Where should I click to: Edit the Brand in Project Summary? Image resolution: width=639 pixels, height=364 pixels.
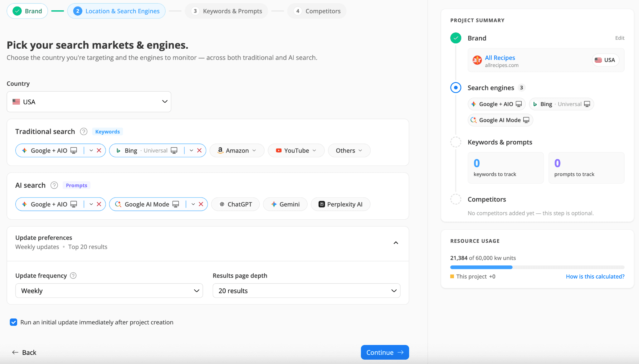[620, 38]
